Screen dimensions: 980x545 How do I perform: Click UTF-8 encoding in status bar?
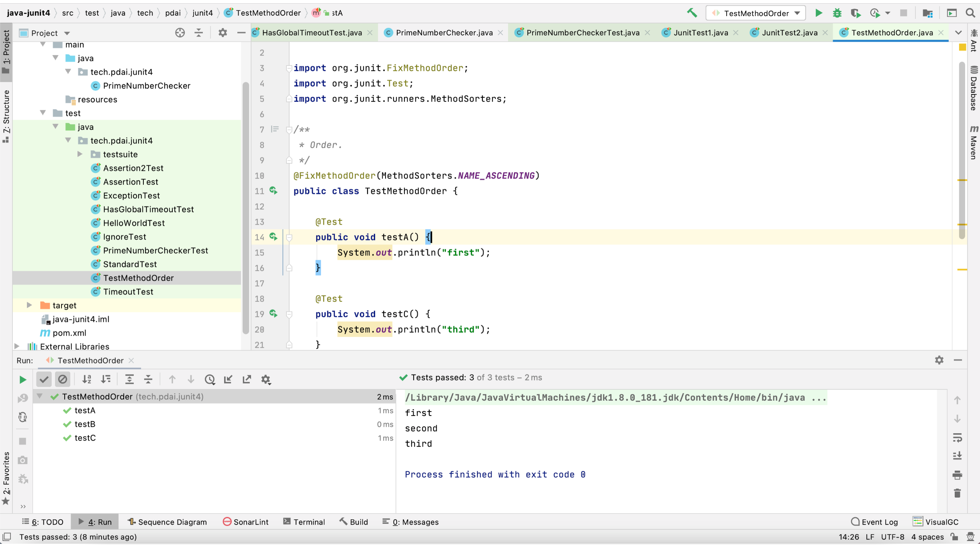(892, 537)
